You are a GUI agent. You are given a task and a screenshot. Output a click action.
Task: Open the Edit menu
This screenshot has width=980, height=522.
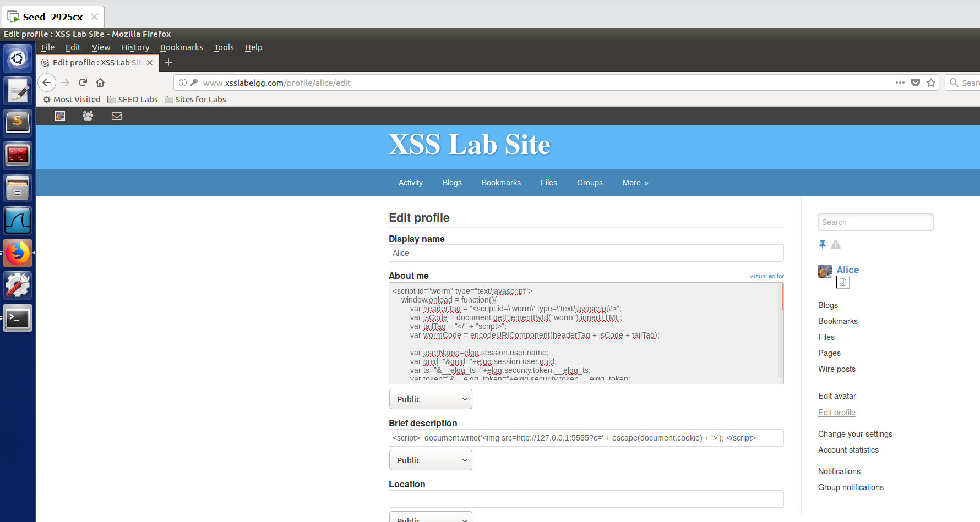(x=73, y=47)
